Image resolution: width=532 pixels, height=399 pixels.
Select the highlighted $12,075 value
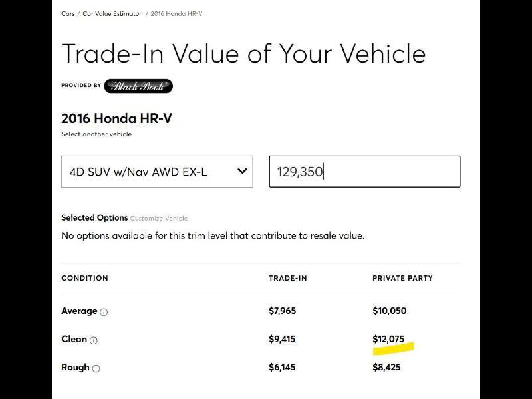tap(390, 338)
